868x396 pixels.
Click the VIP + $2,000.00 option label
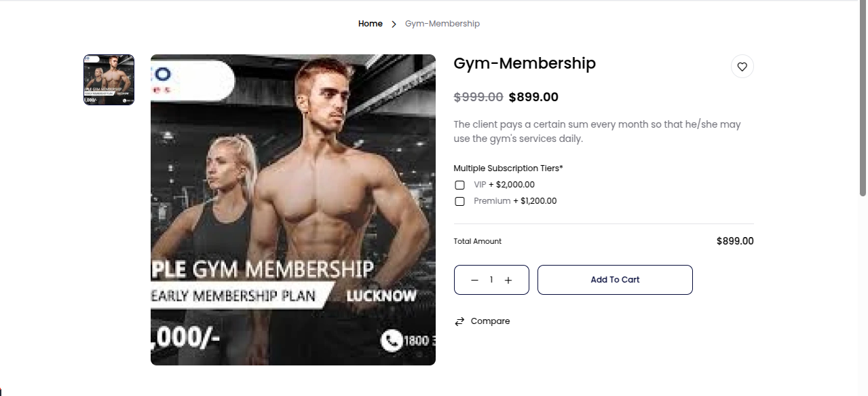coord(504,185)
